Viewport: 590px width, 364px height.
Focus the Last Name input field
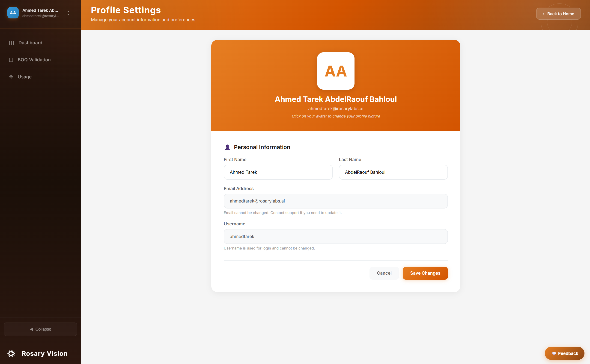(393, 172)
